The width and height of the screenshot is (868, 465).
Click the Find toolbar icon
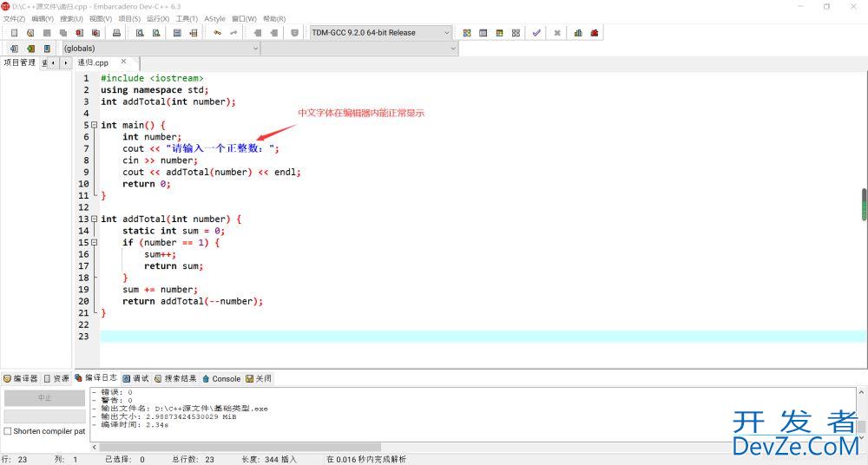140,33
